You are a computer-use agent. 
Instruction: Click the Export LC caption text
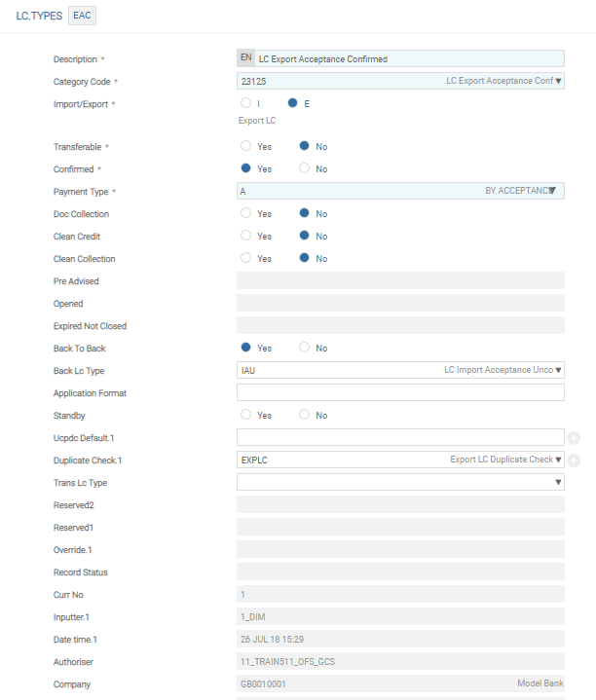257,121
